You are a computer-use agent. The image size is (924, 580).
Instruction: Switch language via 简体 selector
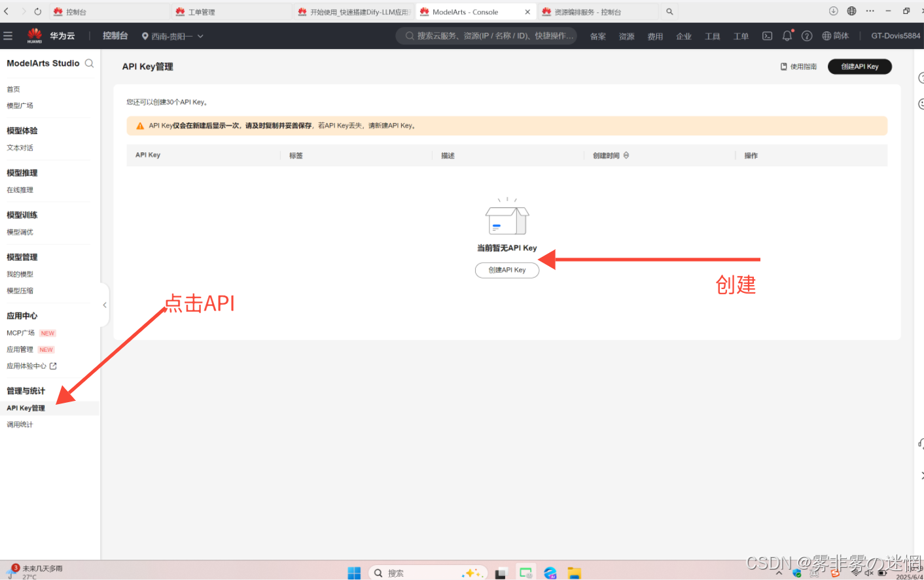[836, 36]
